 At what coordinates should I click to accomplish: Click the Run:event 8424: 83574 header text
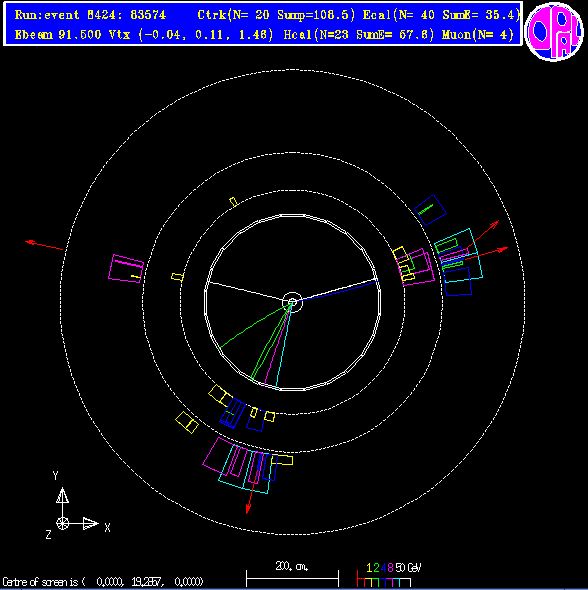[x=90, y=15]
